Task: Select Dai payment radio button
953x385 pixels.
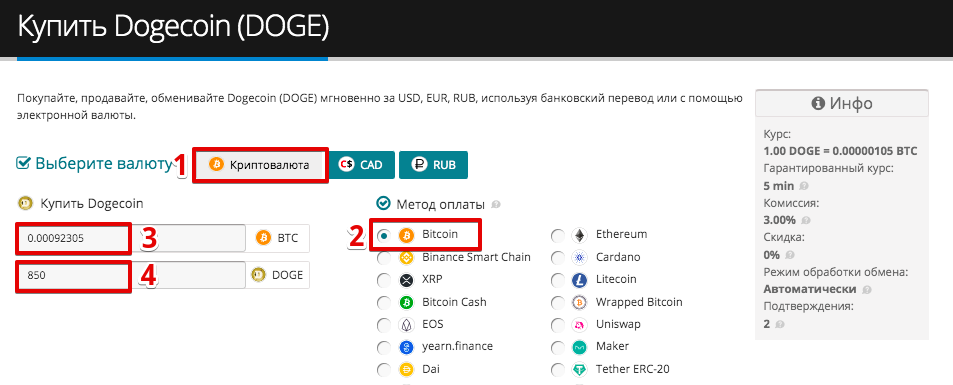Action: click(x=384, y=370)
